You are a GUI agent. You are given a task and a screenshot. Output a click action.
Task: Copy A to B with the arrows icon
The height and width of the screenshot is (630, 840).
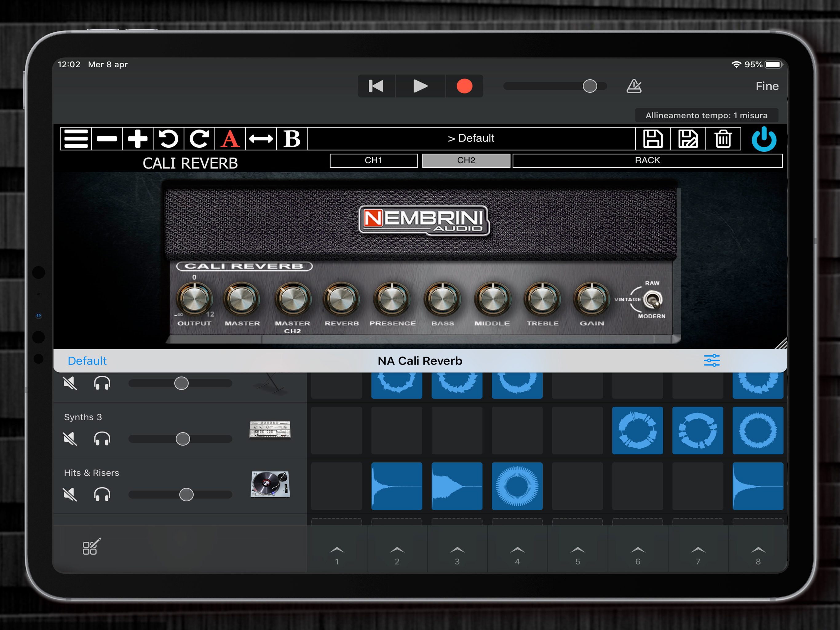click(261, 139)
